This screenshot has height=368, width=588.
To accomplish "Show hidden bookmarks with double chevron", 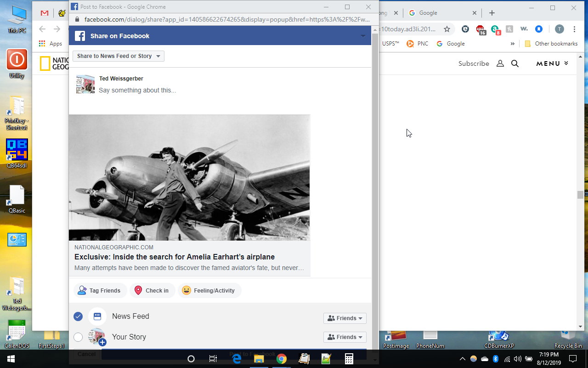I will coord(513,44).
